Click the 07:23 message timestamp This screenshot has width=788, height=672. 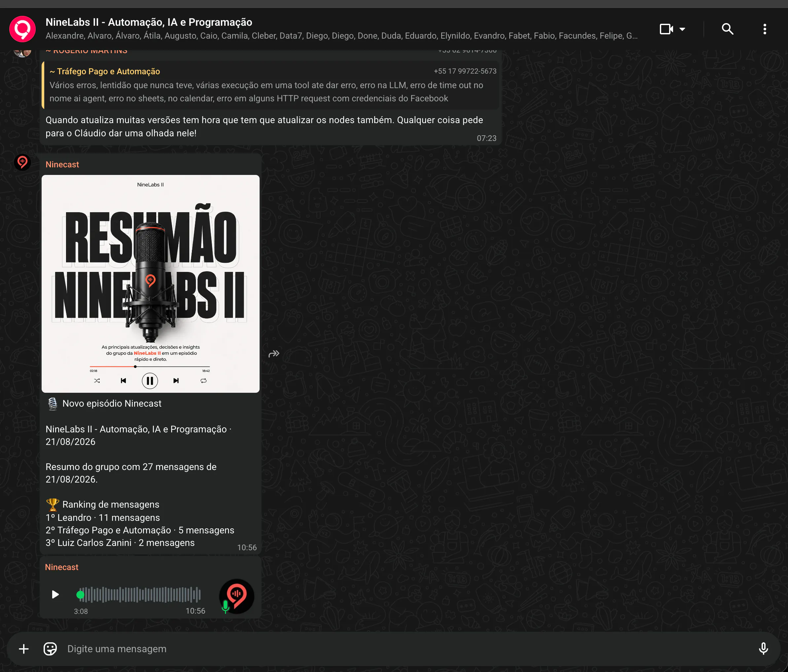point(486,138)
